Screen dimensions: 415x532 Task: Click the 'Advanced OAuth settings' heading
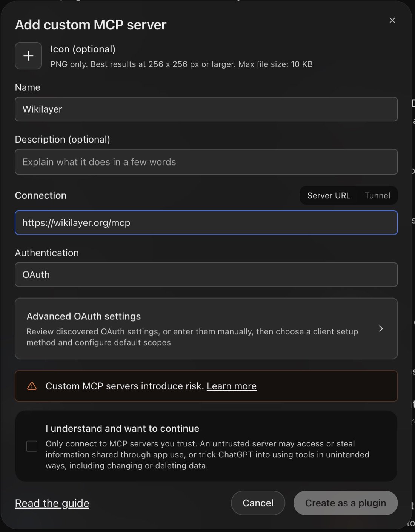pos(83,316)
